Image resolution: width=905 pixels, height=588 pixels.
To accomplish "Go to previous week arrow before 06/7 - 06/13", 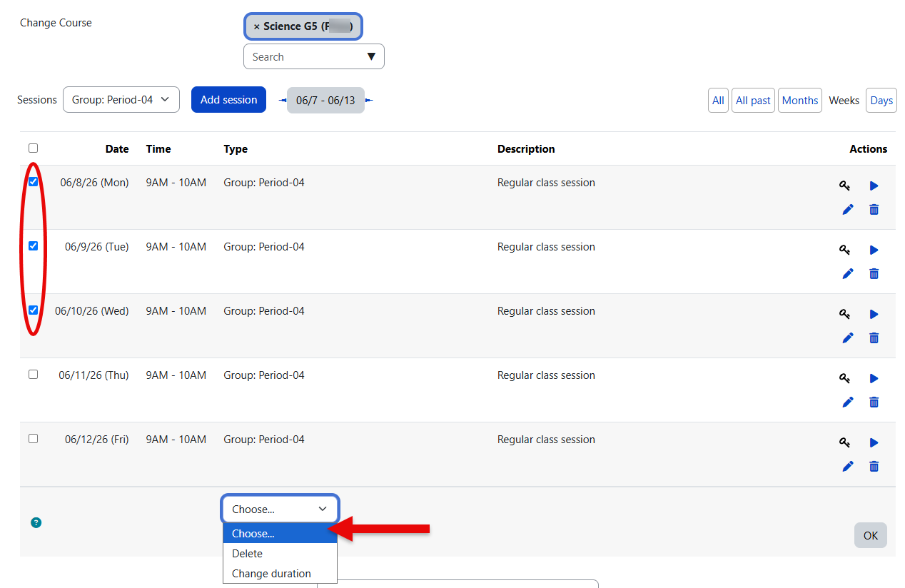I will click(283, 100).
